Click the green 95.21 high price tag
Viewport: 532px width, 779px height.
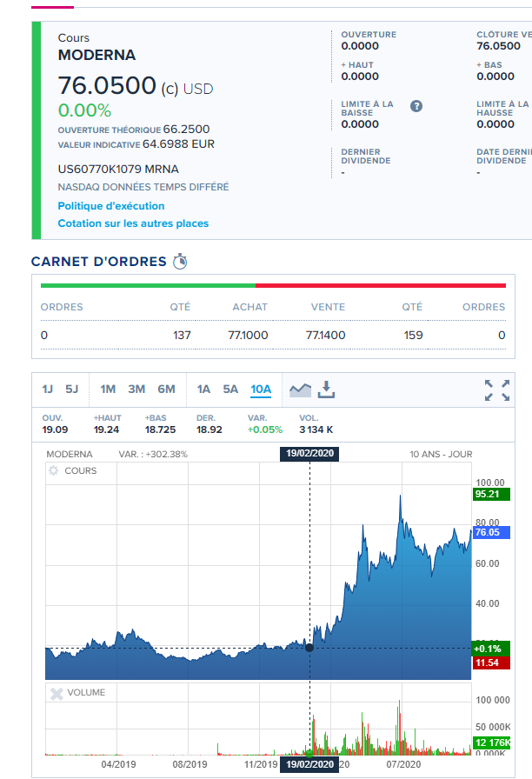pos(491,494)
